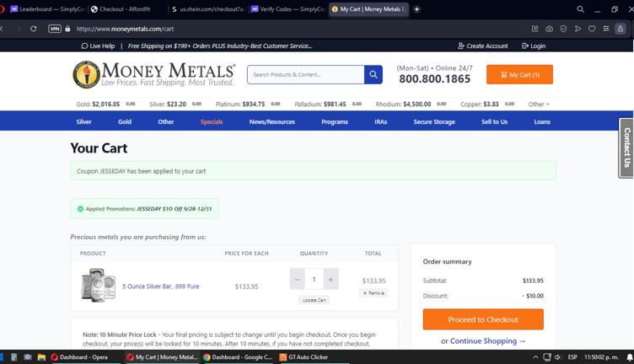The image size is (634, 364).
Task: Open Live Help chat link
Action: tap(99, 46)
